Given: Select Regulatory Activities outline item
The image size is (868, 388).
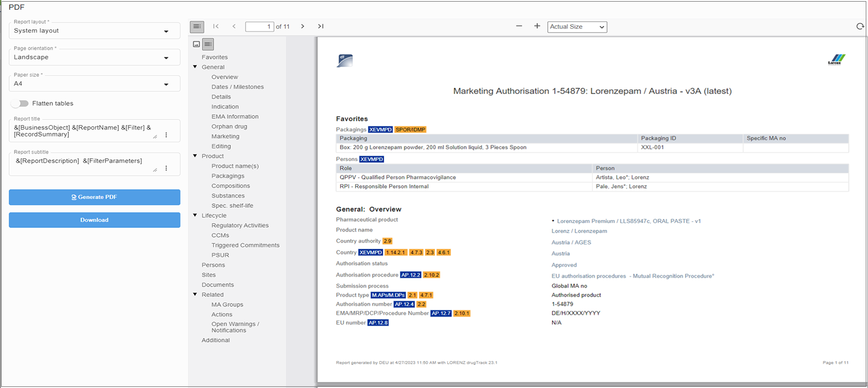Looking at the screenshot, I should [x=240, y=225].
